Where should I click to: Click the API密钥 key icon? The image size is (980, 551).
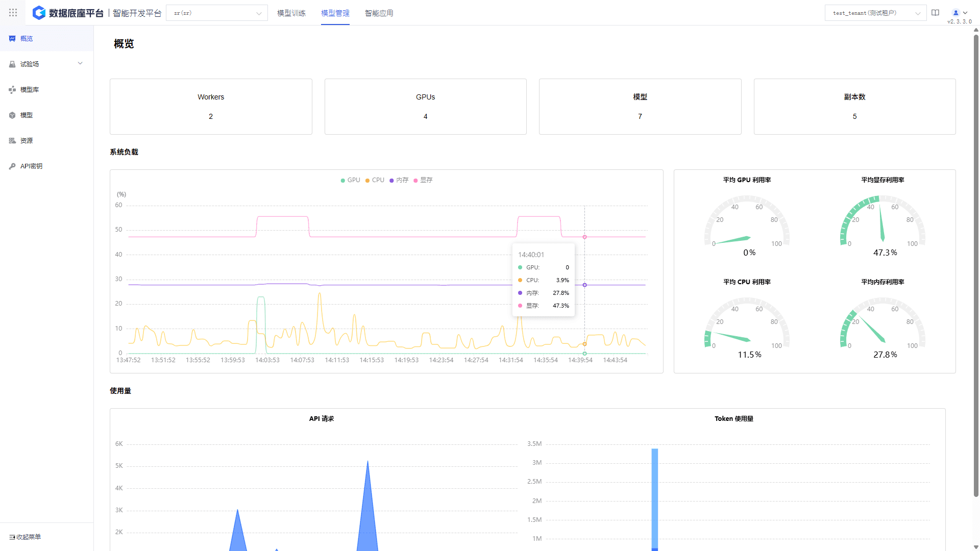click(x=12, y=166)
